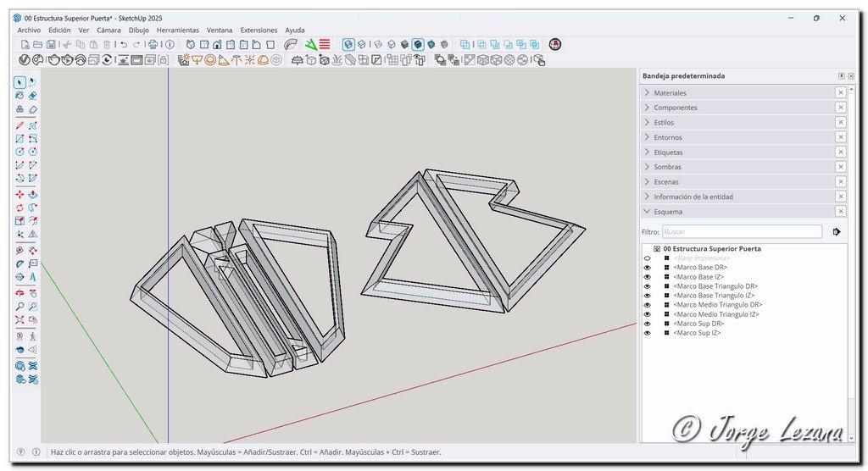Select Marco Medio Triangulo DR in outliner
The height and width of the screenshot is (471, 868).
717,305
